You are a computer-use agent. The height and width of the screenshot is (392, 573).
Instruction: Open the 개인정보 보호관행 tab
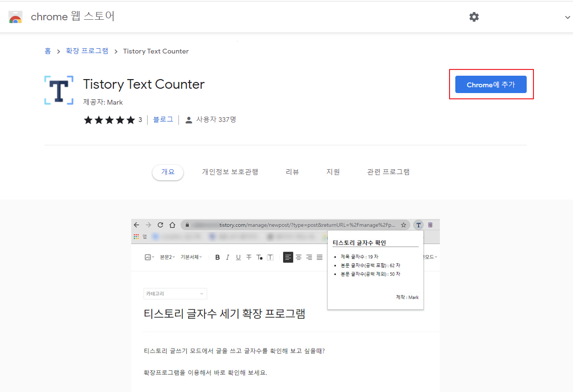point(230,171)
